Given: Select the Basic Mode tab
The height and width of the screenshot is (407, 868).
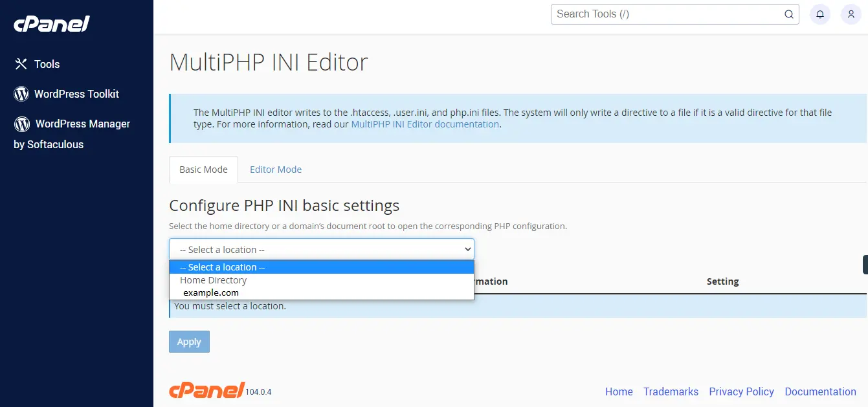Looking at the screenshot, I should click(x=203, y=170).
